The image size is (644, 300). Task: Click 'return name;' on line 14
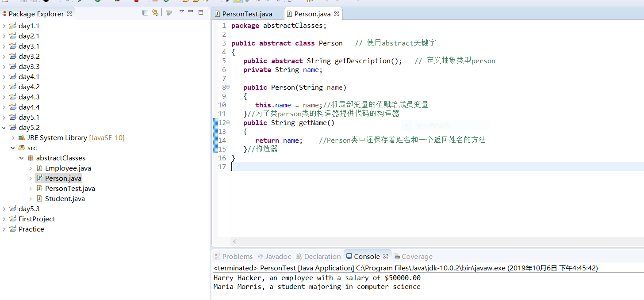tap(279, 141)
